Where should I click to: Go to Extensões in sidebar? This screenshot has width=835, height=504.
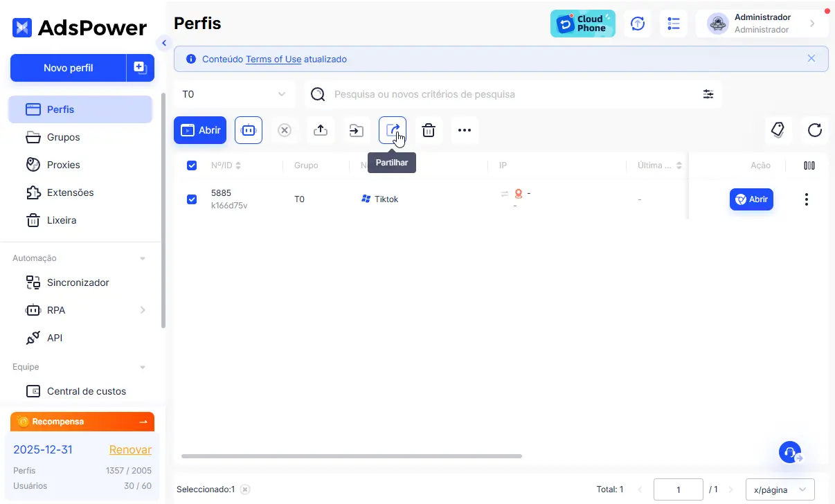coord(70,192)
